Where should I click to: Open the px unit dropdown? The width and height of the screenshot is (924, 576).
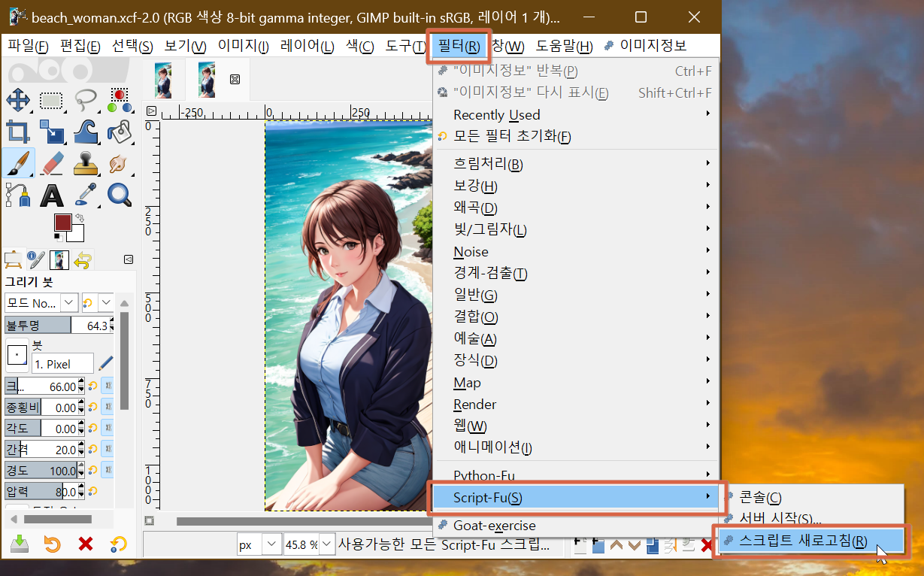[x=258, y=544]
